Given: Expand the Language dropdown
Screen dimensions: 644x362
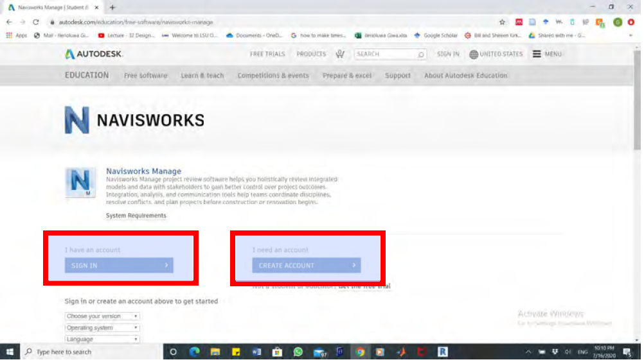Looking at the screenshot, I should (102, 339).
